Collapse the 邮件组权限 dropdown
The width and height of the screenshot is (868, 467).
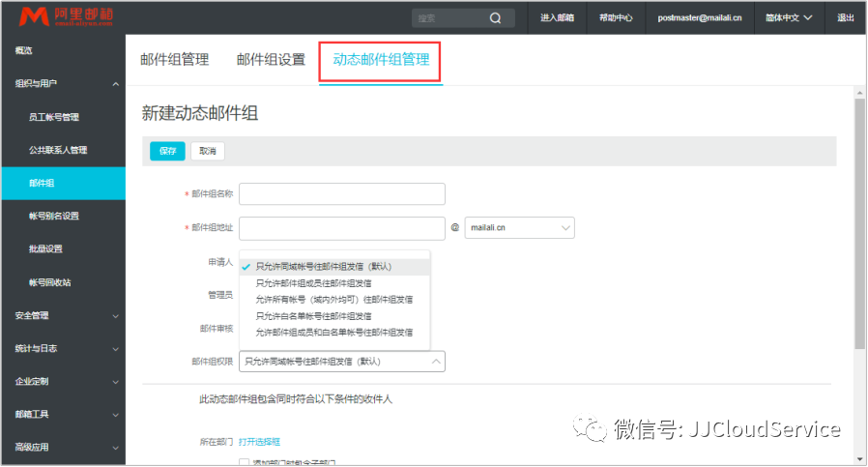pos(342,362)
